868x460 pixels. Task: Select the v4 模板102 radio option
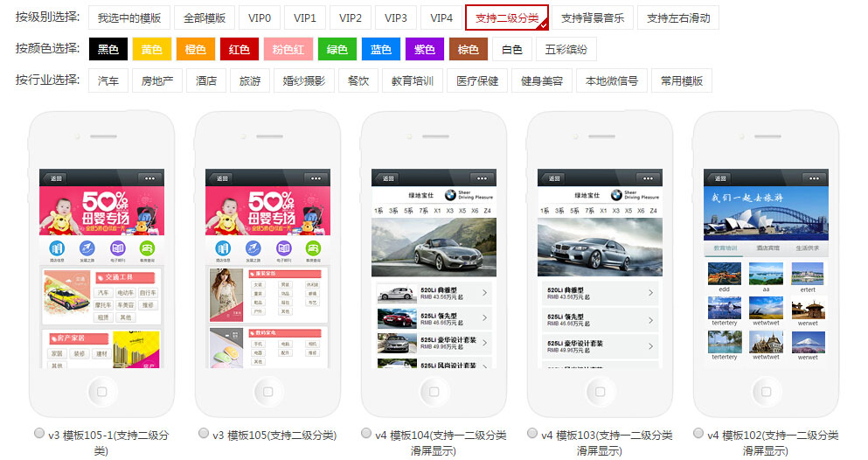pos(698,433)
